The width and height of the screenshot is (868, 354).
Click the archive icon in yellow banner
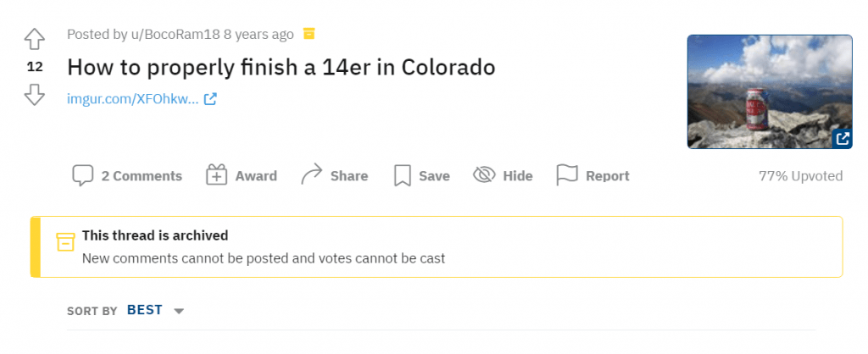pyautogui.click(x=65, y=241)
